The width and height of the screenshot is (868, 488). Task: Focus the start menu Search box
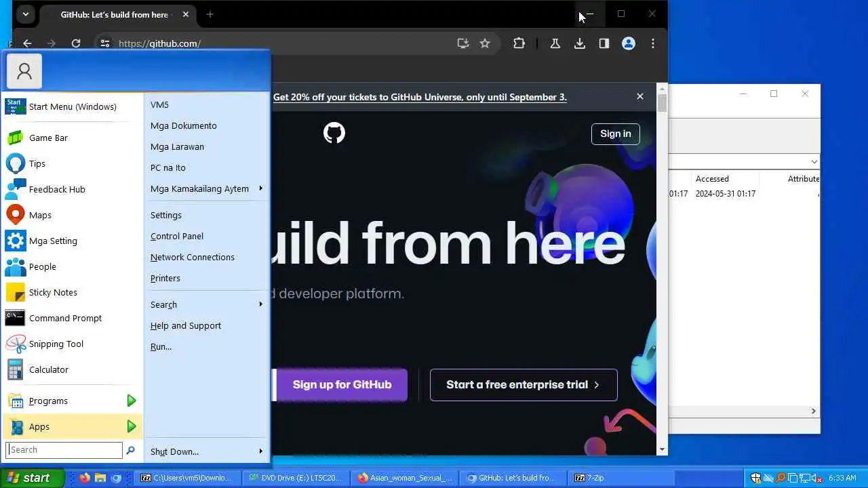click(x=64, y=450)
